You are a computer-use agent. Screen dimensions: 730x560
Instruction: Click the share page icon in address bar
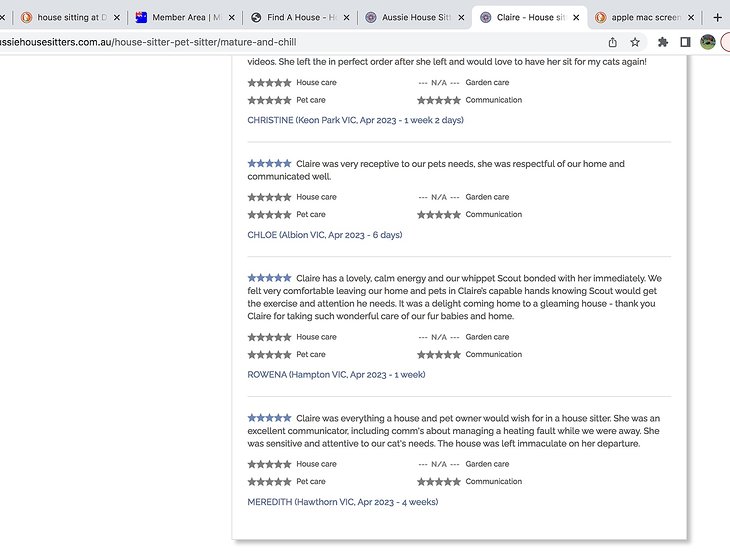612,42
